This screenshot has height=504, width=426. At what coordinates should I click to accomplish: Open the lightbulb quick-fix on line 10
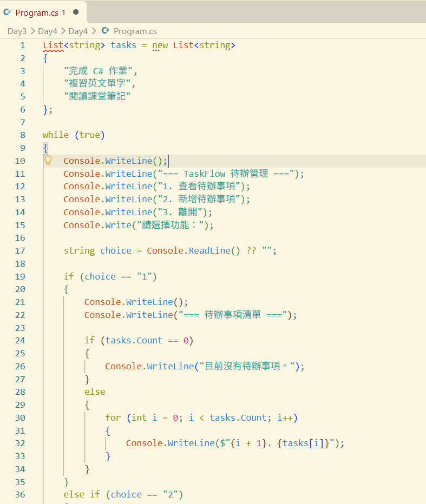point(48,161)
